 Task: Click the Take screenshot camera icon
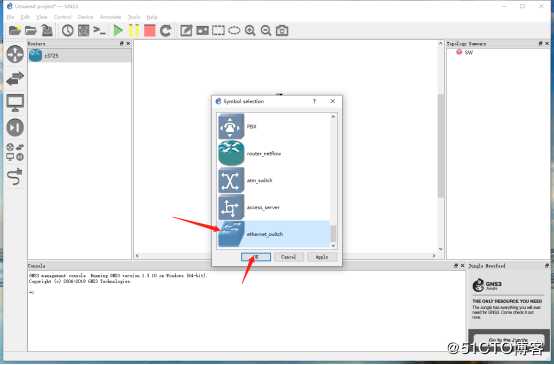tap(282, 30)
